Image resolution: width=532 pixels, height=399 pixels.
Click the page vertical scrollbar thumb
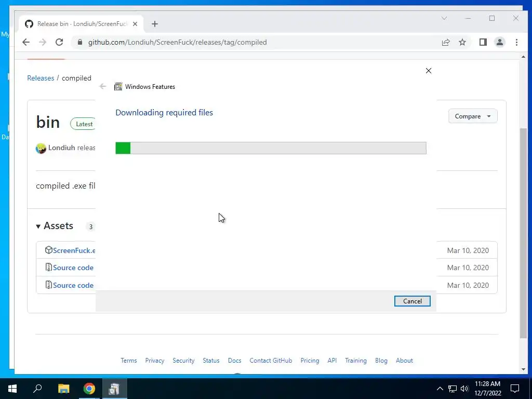point(523,233)
